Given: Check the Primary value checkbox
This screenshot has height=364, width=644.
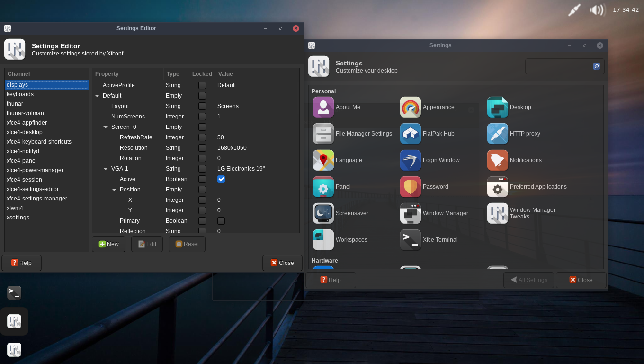Looking at the screenshot, I should coord(221,221).
